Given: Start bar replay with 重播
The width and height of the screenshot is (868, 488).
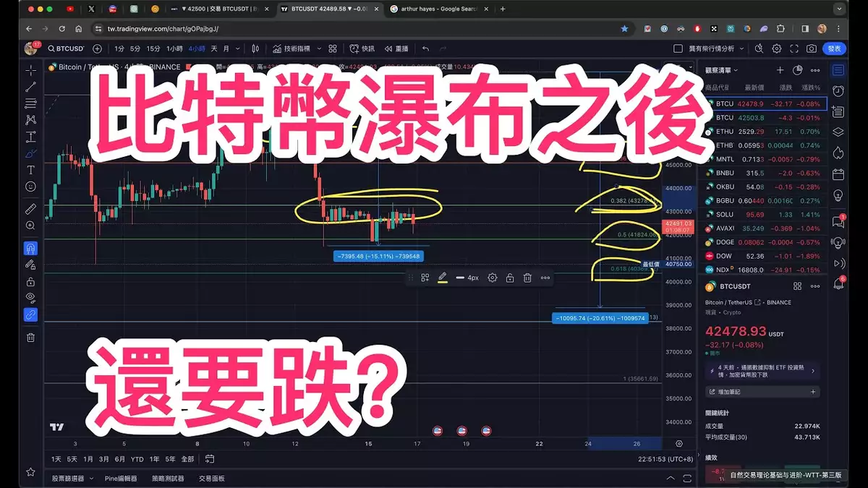Looking at the screenshot, I should pos(396,48).
